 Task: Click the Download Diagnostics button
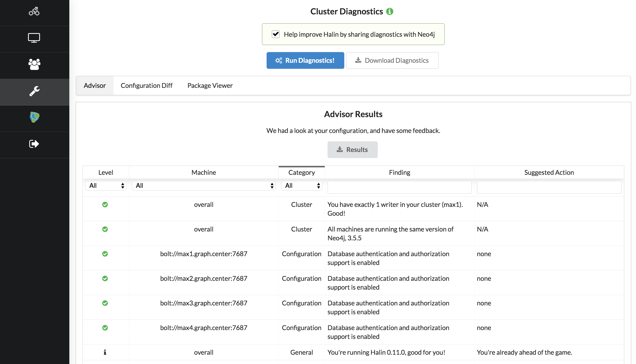[x=392, y=60]
